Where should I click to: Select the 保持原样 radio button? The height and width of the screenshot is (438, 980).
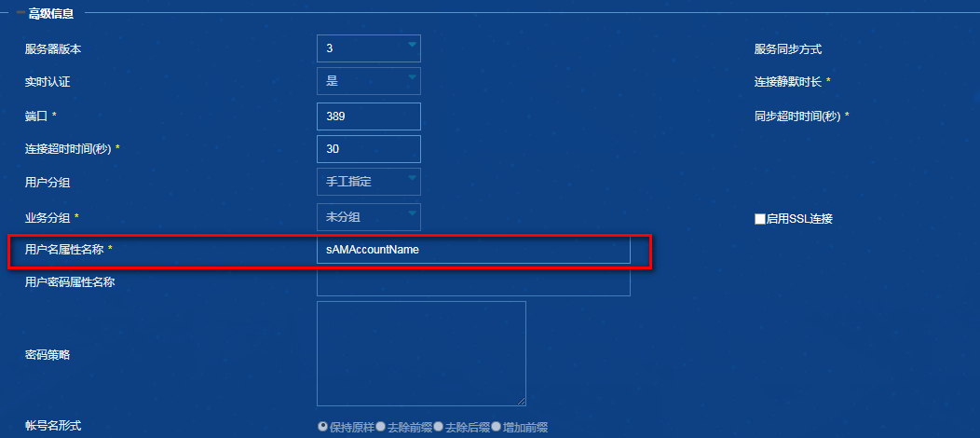click(x=322, y=427)
